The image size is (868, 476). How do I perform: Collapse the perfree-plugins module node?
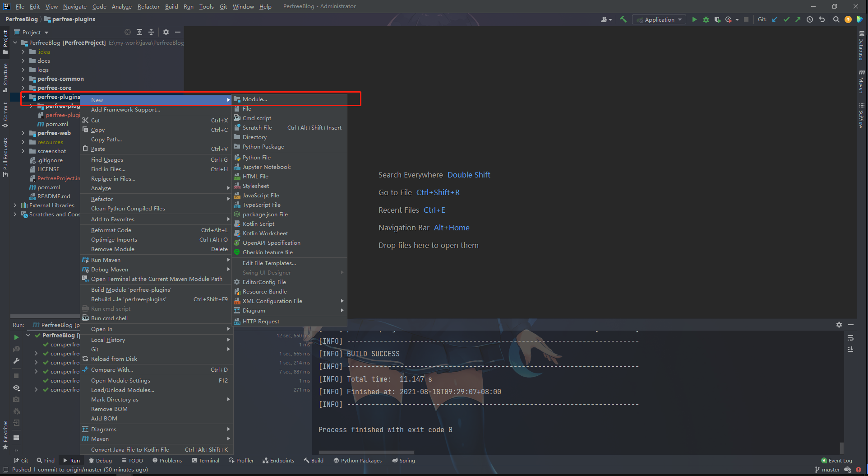(23, 97)
